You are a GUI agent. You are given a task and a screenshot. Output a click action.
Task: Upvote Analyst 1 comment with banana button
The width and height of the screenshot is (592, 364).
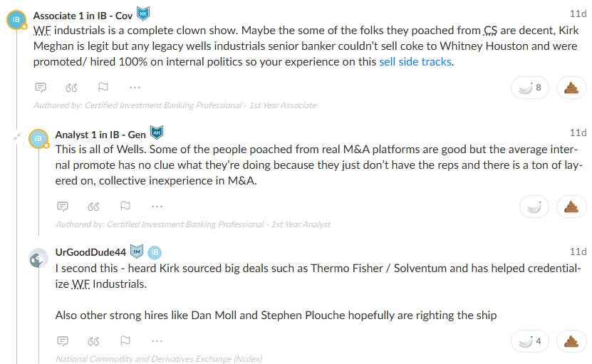coord(534,207)
